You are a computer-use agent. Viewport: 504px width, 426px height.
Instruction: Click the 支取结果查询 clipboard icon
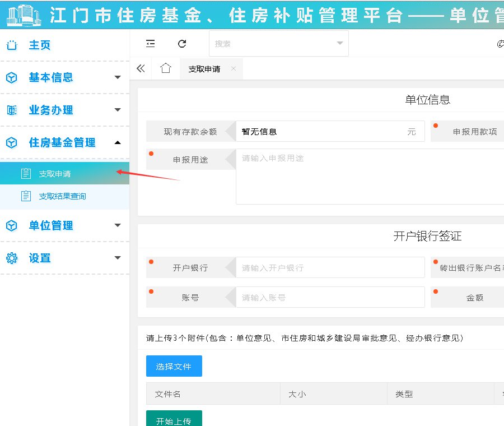[x=26, y=196]
